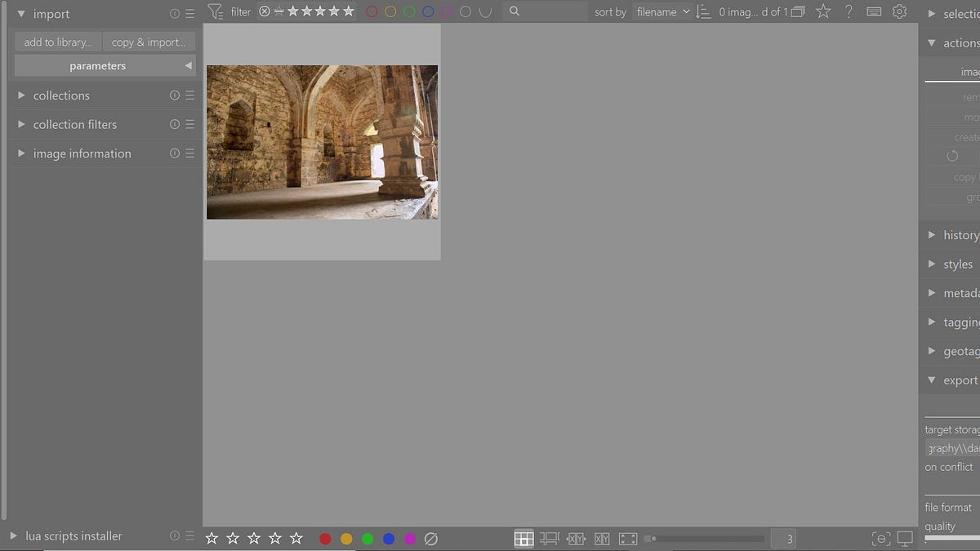Expand the lua scripts installer module
The width and height of the screenshot is (980, 551).
(x=14, y=535)
